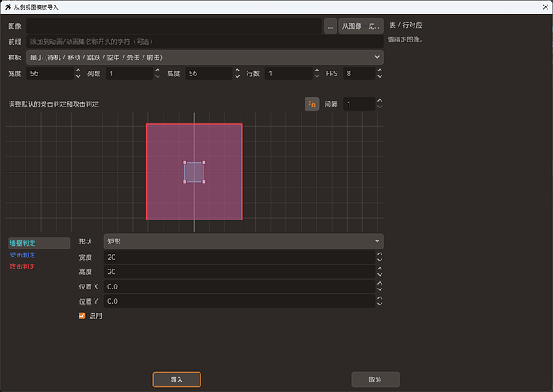553x392 pixels.
Task: Close the import dialog window
Action: 545,7
